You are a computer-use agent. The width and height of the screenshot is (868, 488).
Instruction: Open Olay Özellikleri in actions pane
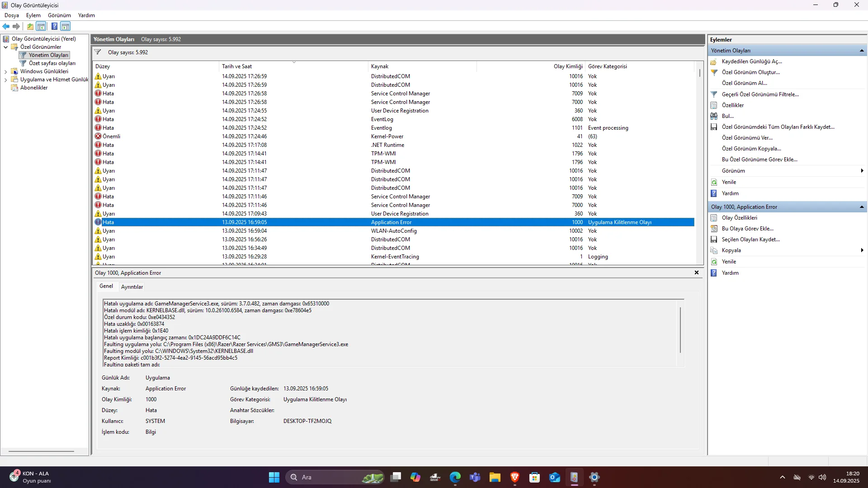point(739,218)
